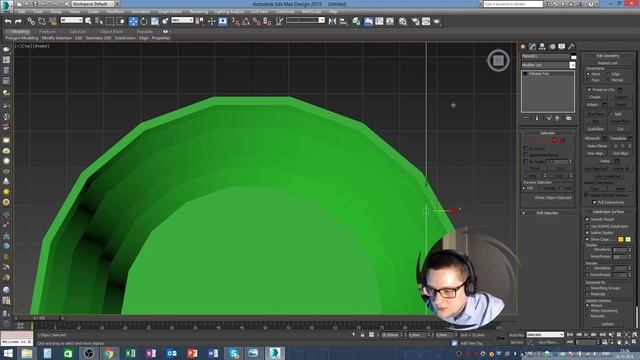Open the selection filter dropdown in toolbar

point(71,20)
